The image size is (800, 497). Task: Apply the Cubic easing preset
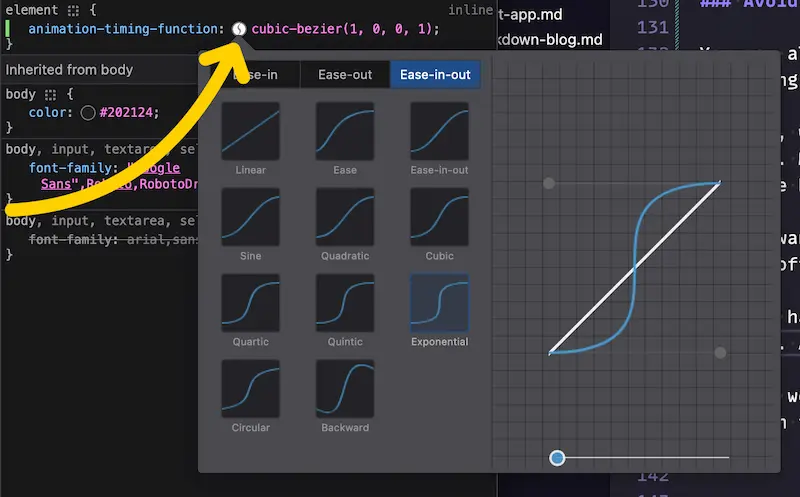[439, 217]
